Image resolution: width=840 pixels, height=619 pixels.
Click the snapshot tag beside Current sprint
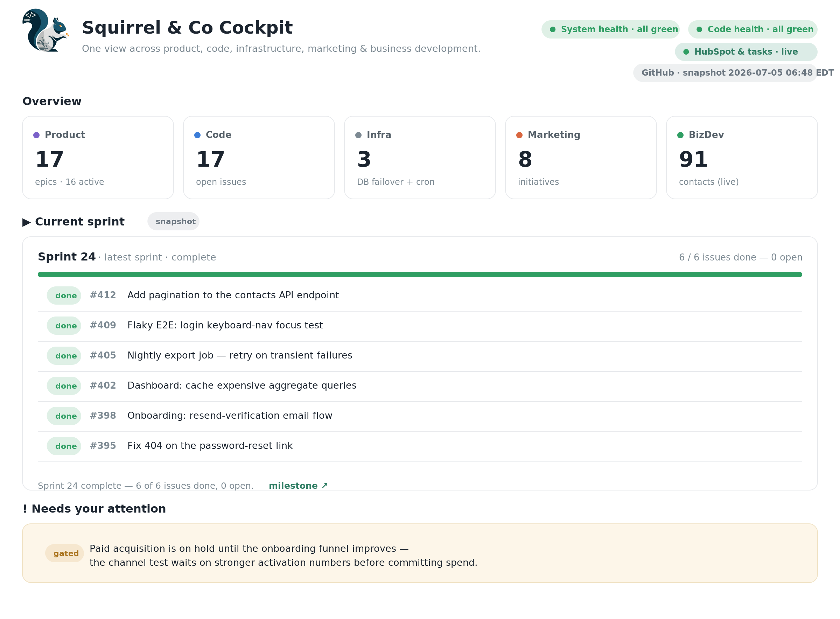pyautogui.click(x=173, y=221)
